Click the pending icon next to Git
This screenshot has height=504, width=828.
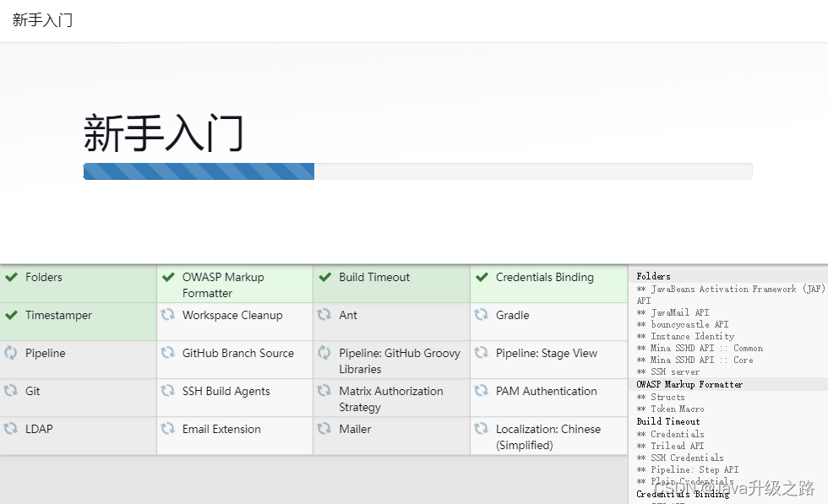(11, 391)
